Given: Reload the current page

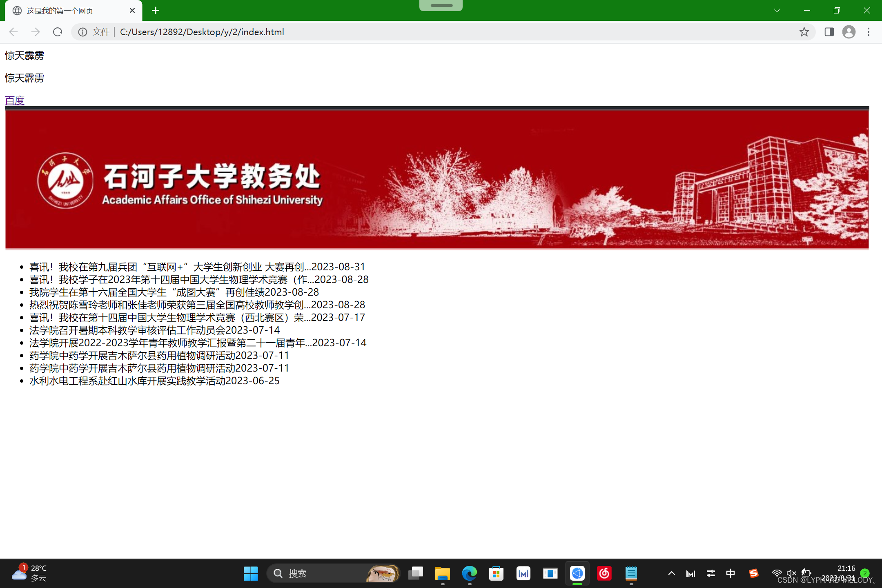Looking at the screenshot, I should (x=57, y=32).
